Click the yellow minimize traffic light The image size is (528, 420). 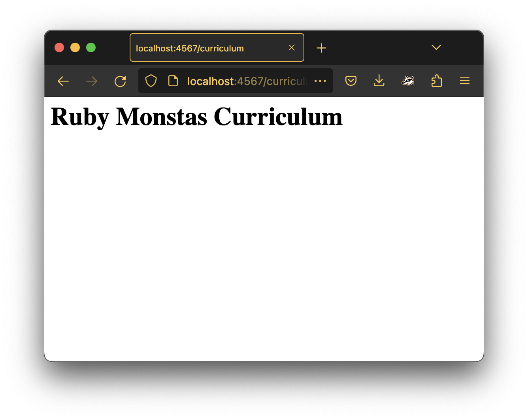[75, 47]
